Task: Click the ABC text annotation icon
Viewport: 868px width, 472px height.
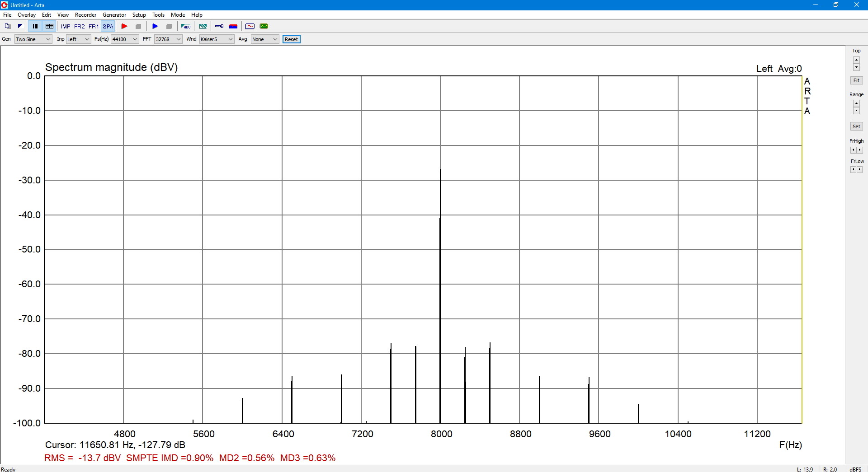Action: click(186, 26)
